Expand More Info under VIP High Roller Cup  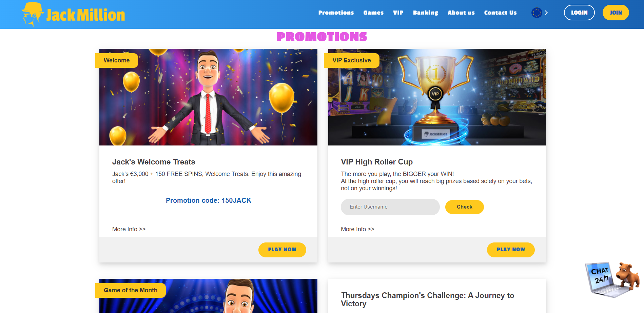click(x=358, y=229)
